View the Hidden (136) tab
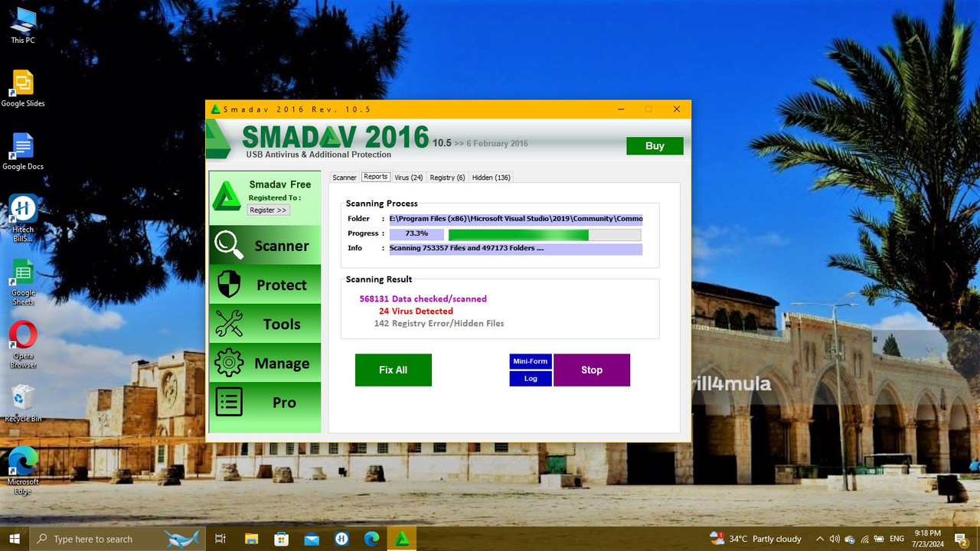The height and width of the screenshot is (551, 980). pyautogui.click(x=491, y=178)
